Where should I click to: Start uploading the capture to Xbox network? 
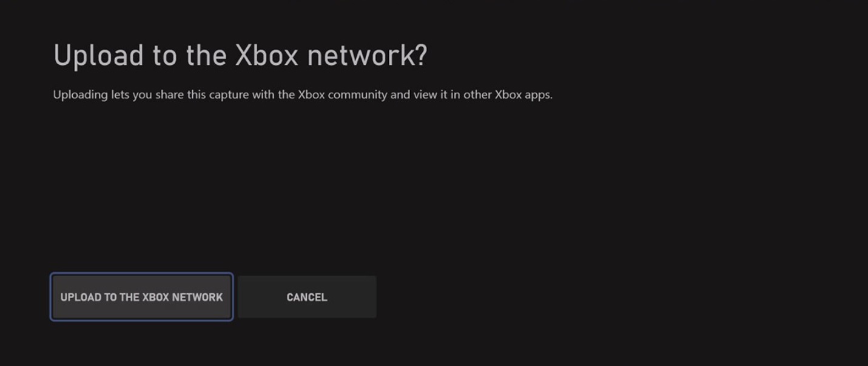tap(141, 297)
